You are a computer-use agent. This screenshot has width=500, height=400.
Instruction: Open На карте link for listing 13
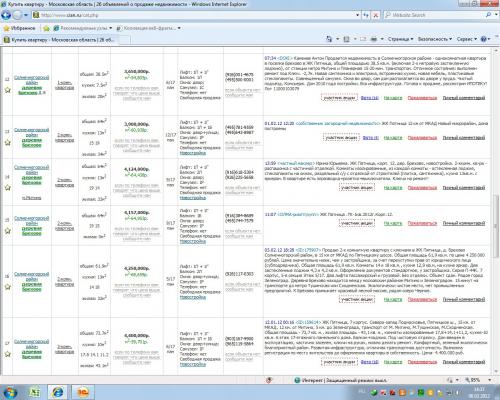pyautogui.click(x=393, y=137)
